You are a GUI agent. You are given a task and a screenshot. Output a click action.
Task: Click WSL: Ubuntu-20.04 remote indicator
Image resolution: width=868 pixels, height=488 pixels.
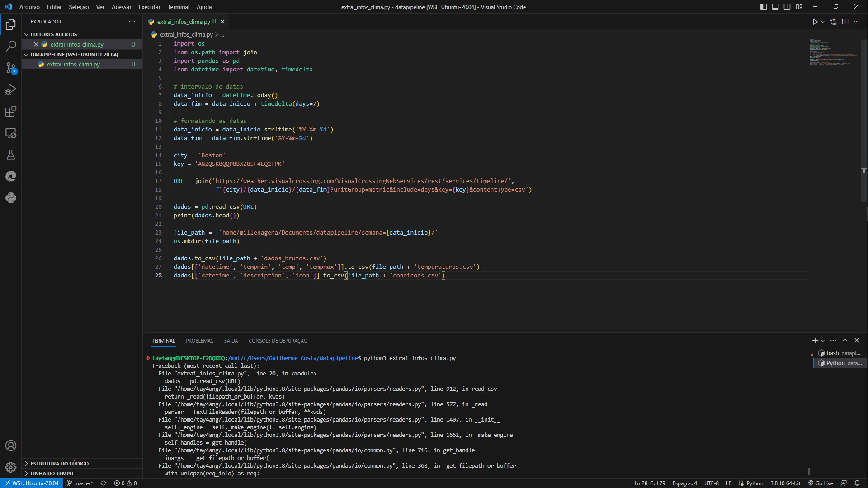click(x=32, y=483)
